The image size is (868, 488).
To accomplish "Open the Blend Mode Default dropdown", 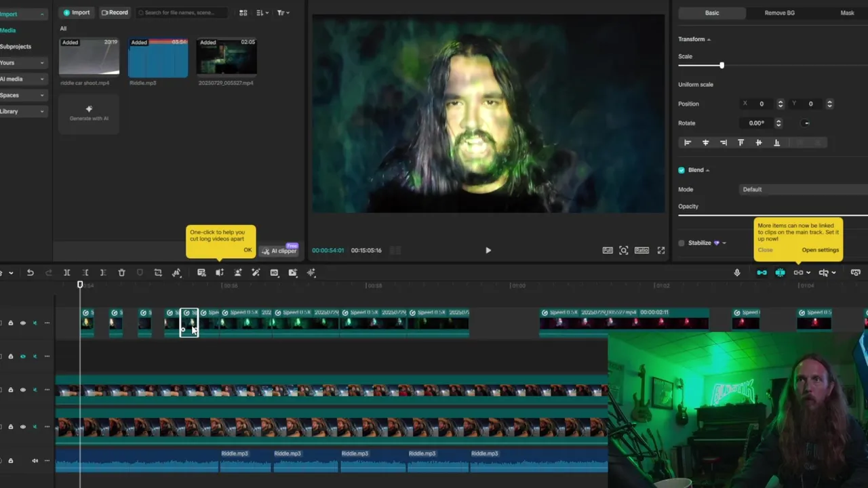I will point(804,189).
